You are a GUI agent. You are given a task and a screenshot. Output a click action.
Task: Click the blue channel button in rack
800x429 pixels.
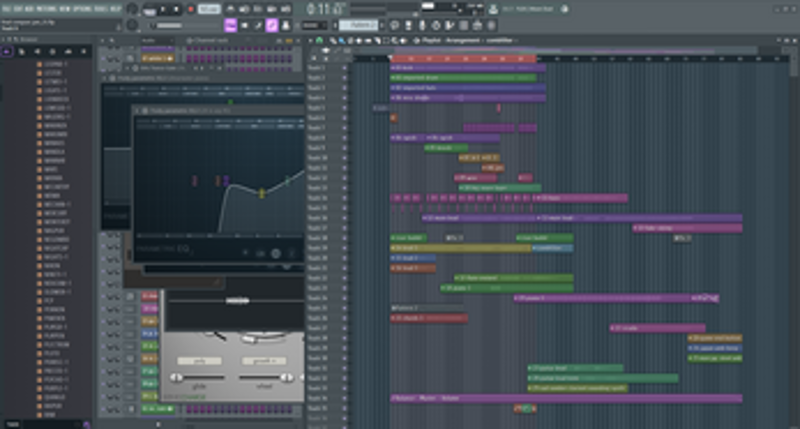pyautogui.click(x=149, y=334)
